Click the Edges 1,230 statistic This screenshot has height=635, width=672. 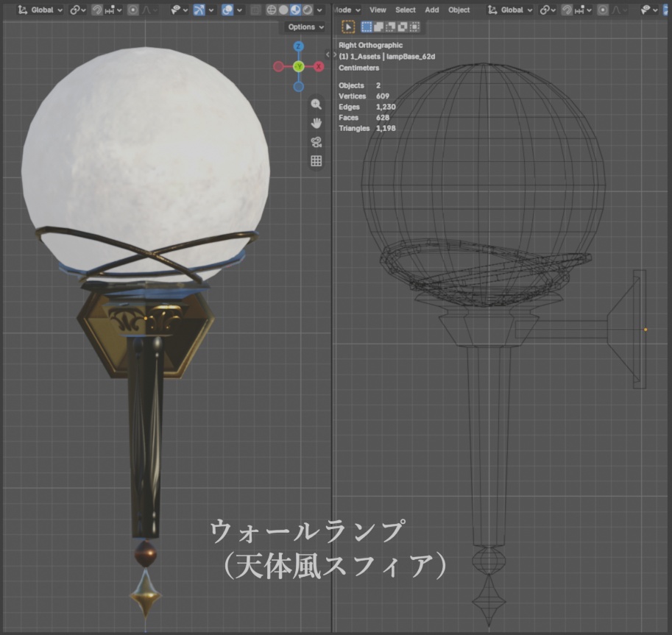point(367,107)
